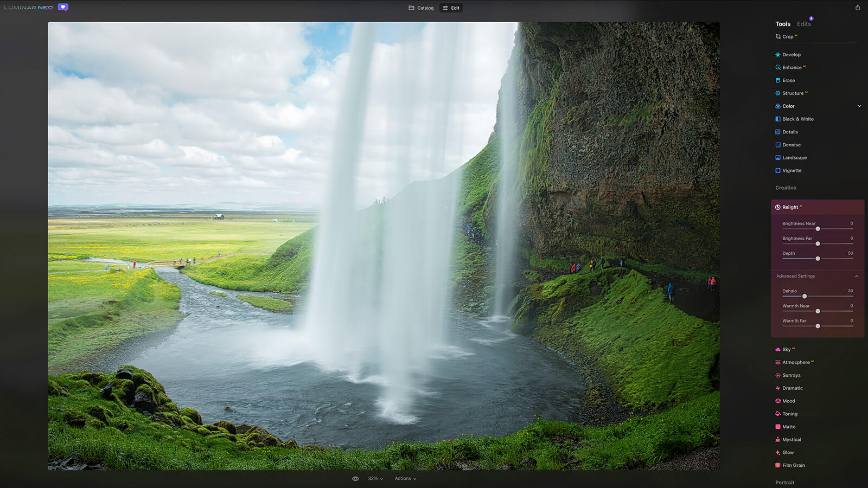Click the Crop tool icon
868x488 pixels.
pyautogui.click(x=778, y=36)
